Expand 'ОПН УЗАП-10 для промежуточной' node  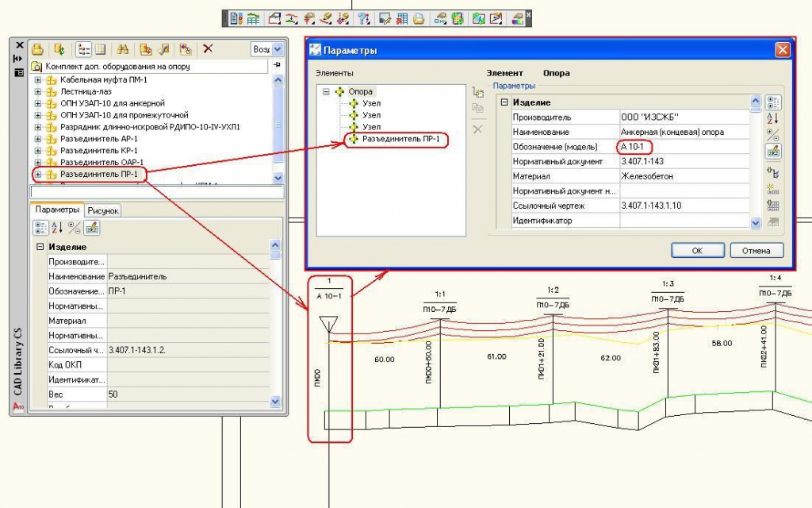pyautogui.click(x=38, y=115)
